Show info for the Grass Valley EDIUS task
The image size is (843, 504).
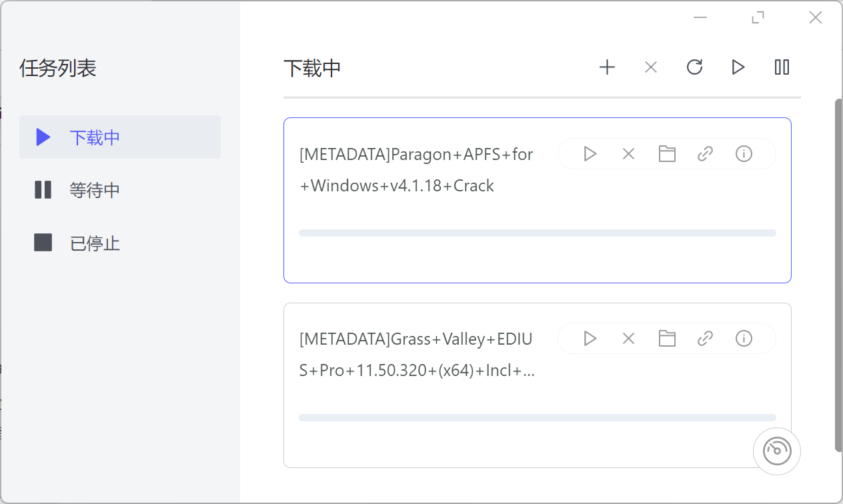pyautogui.click(x=744, y=339)
